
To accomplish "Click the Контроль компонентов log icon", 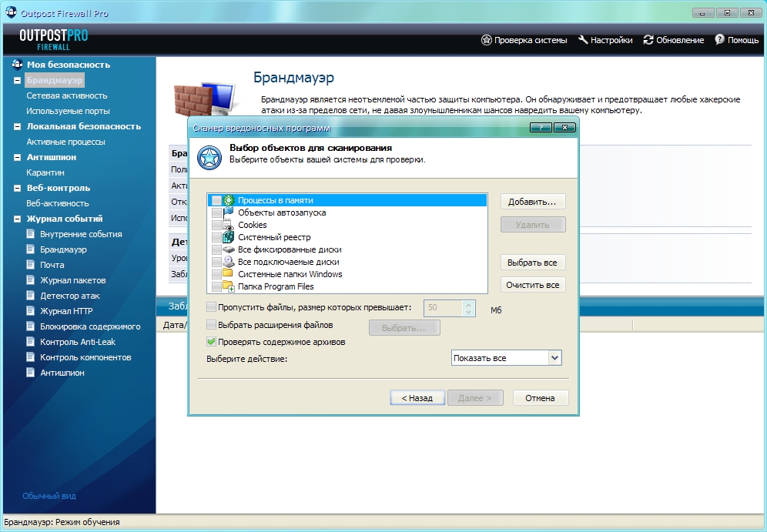I will click(x=30, y=357).
